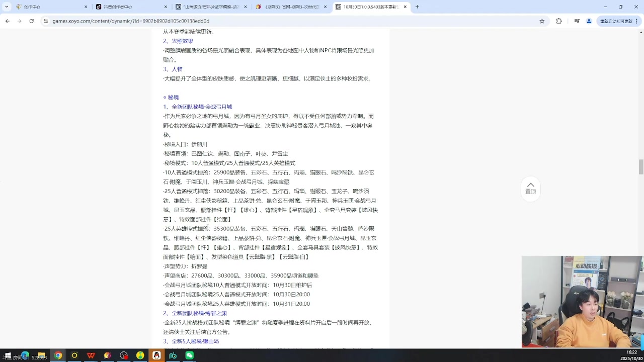Click the Chrome profile avatar icon
644x362 pixels.
click(x=589, y=21)
